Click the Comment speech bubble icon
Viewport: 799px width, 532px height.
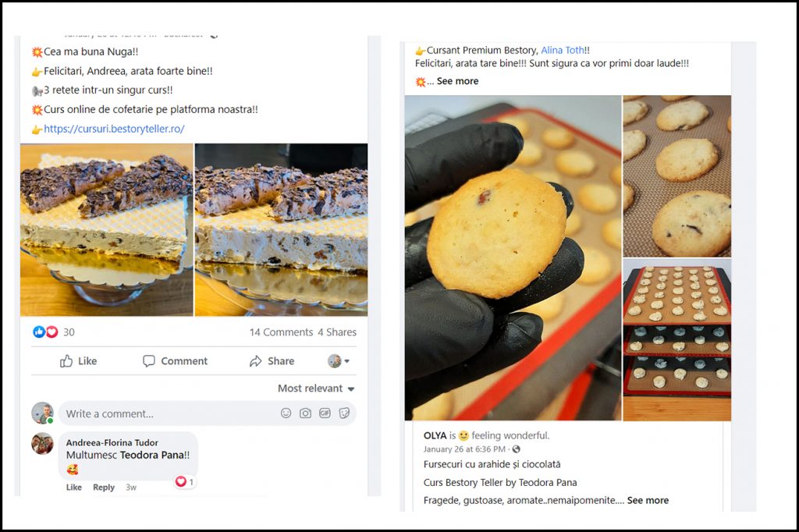coord(148,361)
